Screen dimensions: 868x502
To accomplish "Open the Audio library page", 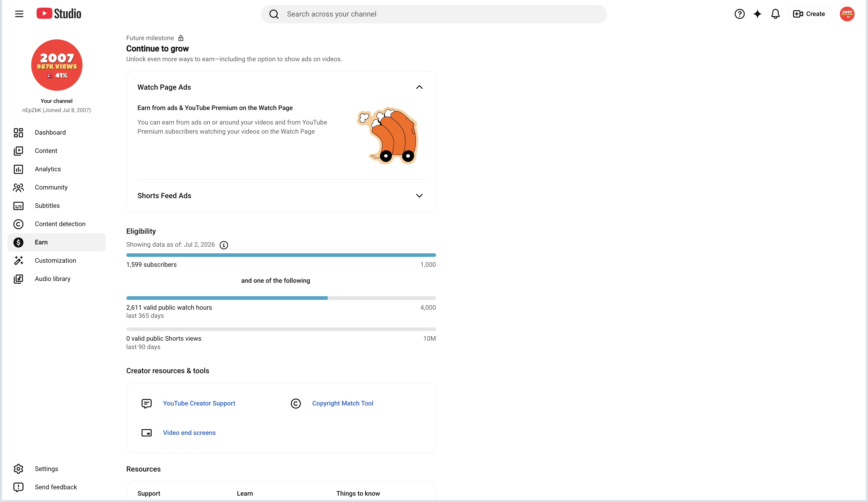I will point(57,279).
